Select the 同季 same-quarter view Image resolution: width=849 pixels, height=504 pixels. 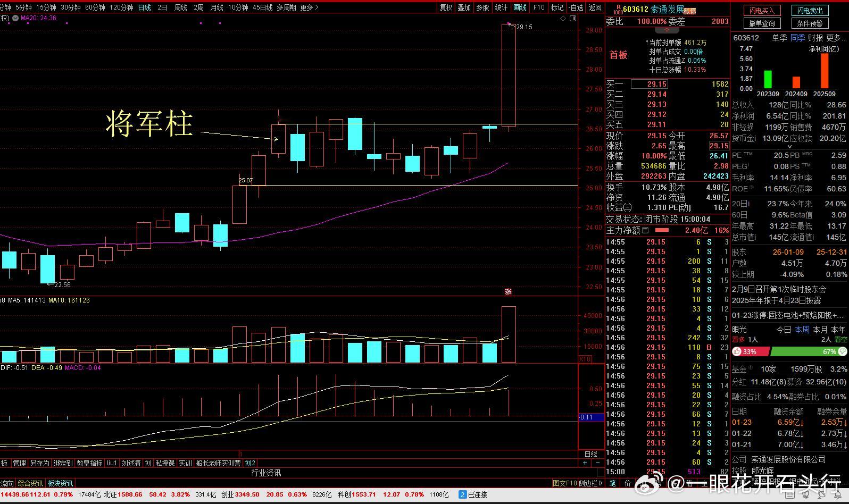(797, 38)
